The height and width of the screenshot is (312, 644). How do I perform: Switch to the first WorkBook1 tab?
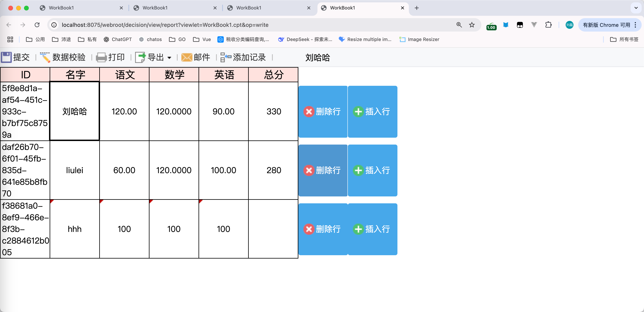81,8
